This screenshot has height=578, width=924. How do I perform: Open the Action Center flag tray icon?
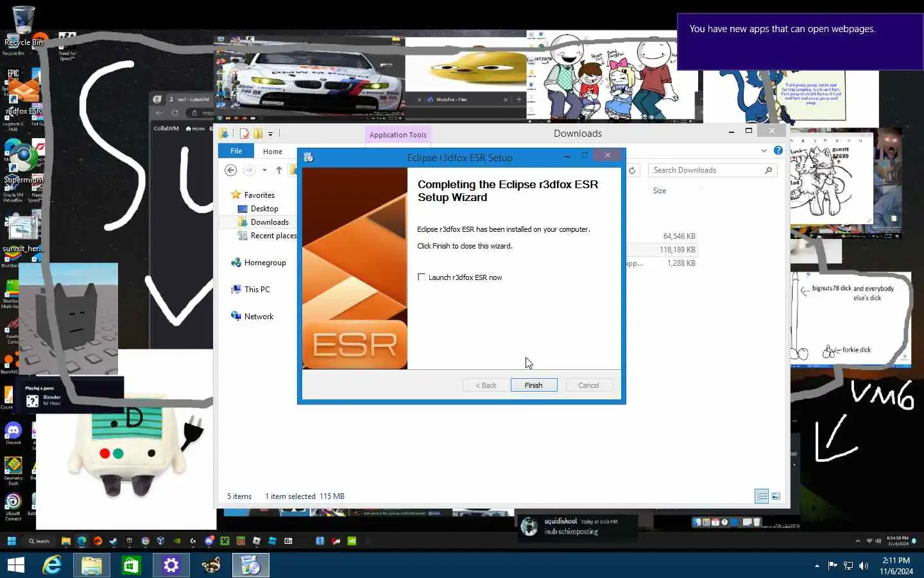pyautogui.click(x=832, y=566)
